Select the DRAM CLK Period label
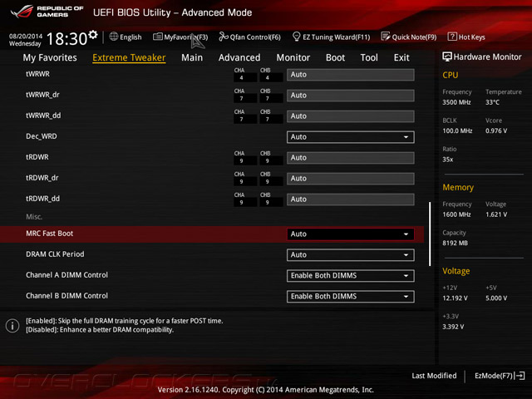 tap(55, 254)
